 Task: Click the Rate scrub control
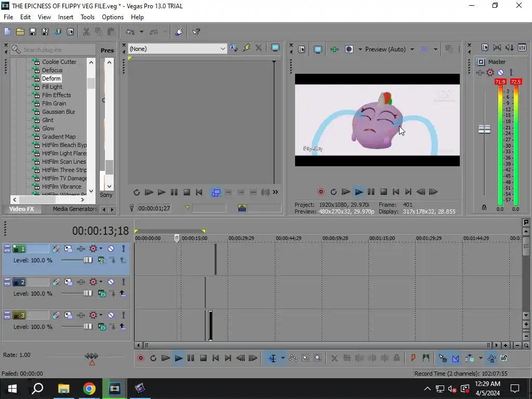pyautogui.click(x=91, y=356)
